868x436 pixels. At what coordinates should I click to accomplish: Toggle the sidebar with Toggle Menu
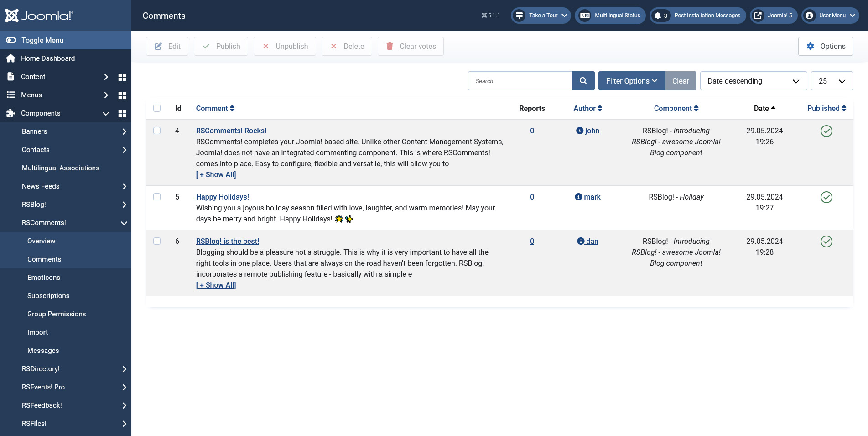66,40
